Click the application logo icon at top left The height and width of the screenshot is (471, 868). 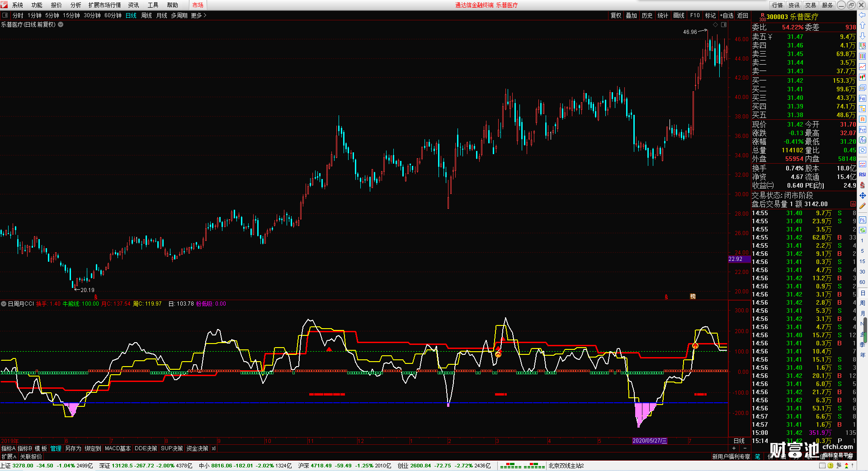coord(4,5)
